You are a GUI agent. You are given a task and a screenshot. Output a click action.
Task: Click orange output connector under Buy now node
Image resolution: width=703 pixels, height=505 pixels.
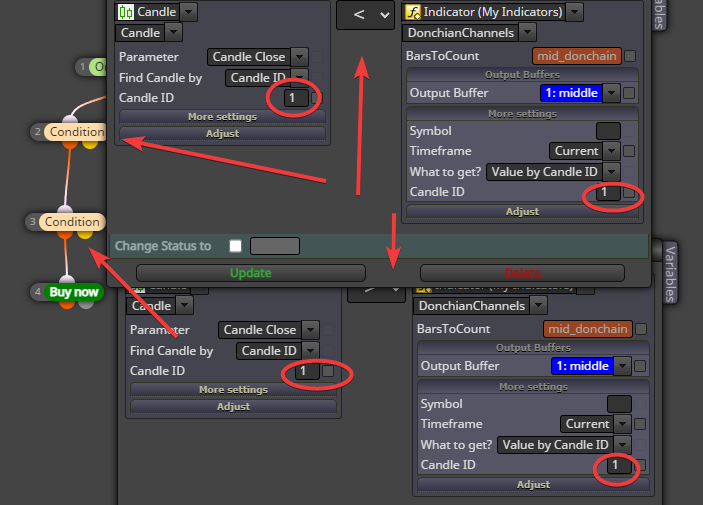click(67, 305)
